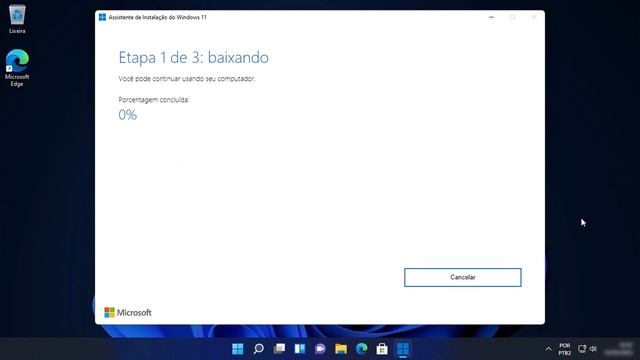Launch Microsoft Edge from taskbar
640x360 pixels.
coord(362,349)
